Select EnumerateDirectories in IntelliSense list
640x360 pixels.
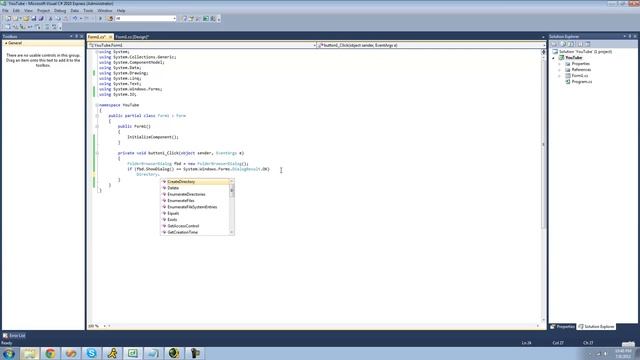click(195, 194)
